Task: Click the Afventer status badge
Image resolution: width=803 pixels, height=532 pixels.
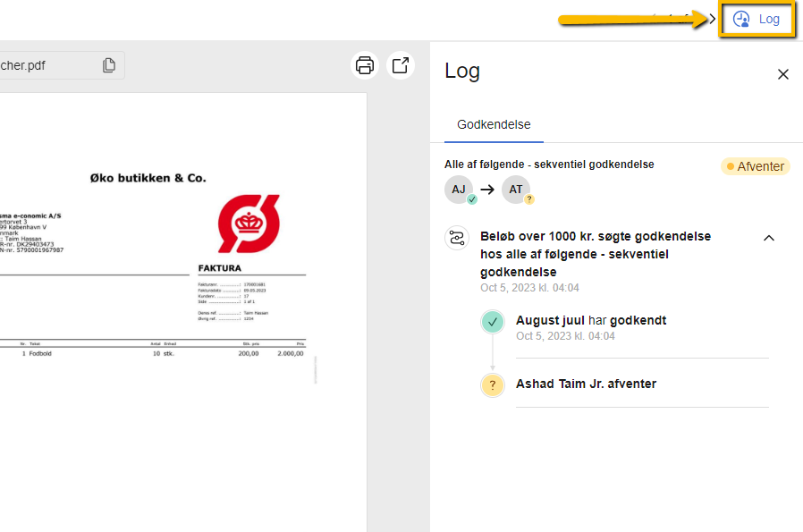Action: 755,166
